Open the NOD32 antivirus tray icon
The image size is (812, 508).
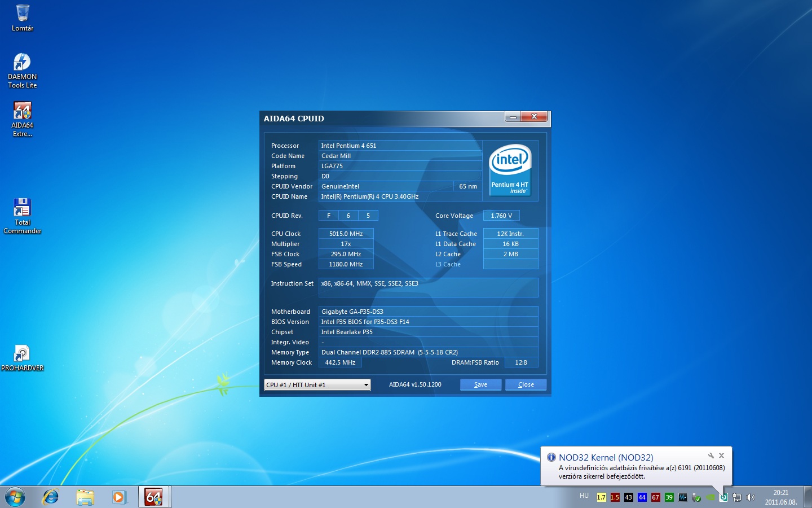[x=723, y=497]
